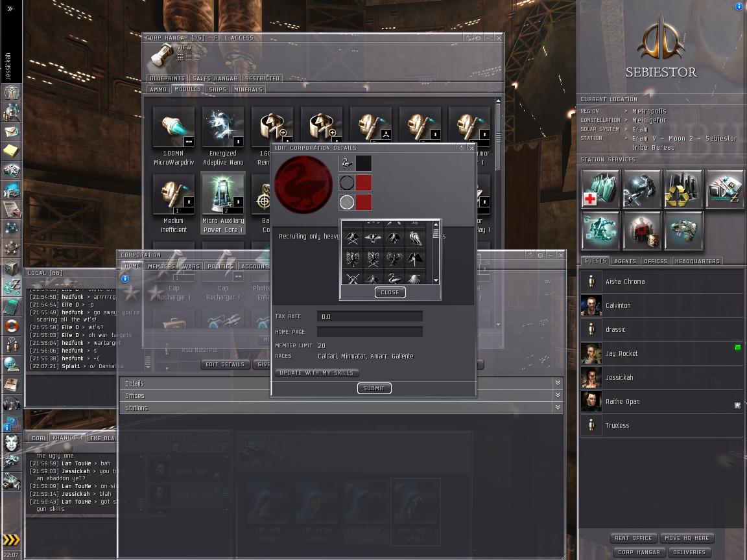Open the green Calculator icon

pyautogui.click(x=11, y=307)
